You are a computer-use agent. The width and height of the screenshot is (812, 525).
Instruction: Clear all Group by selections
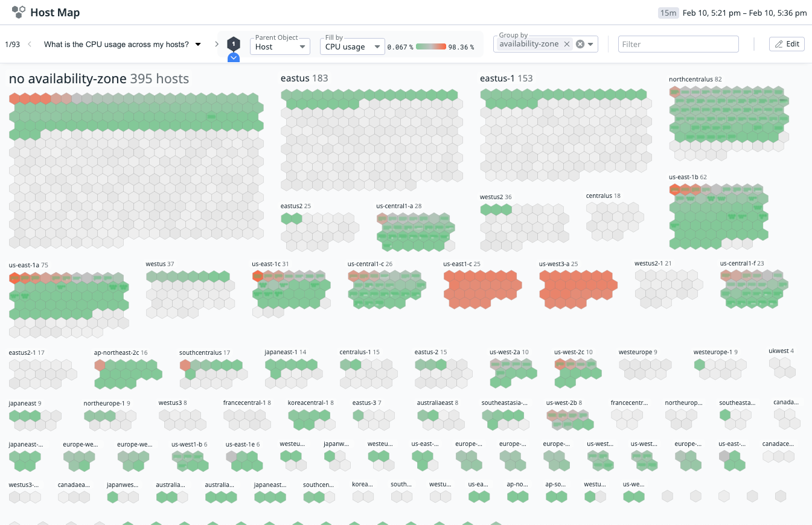click(580, 44)
